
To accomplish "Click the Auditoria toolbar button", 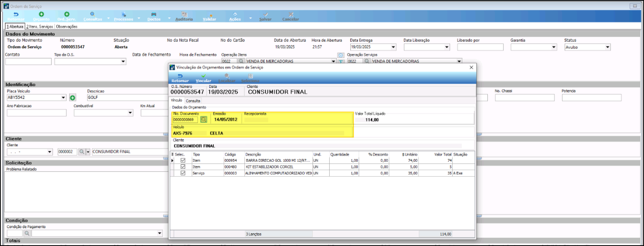I will pyautogui.click(x=184, y=16).
